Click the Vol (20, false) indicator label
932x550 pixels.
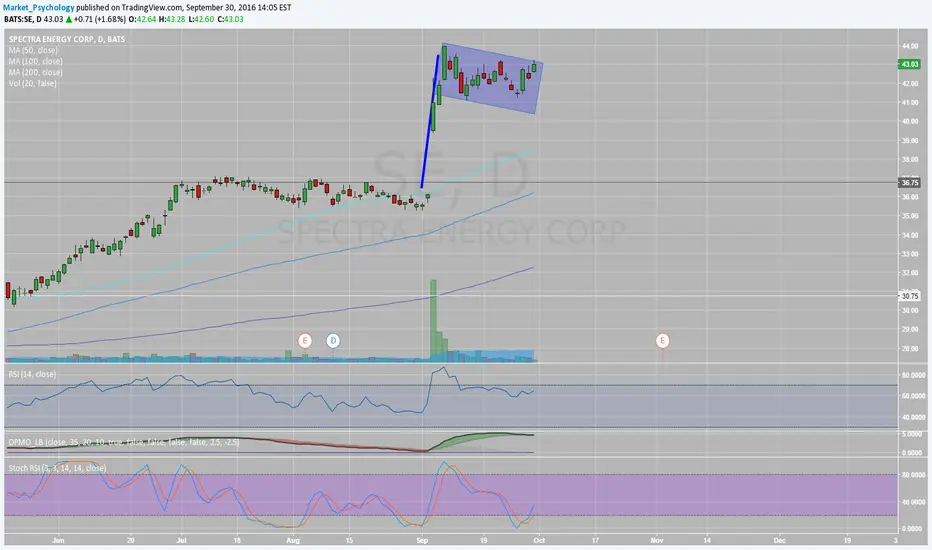tap(33, 83)
